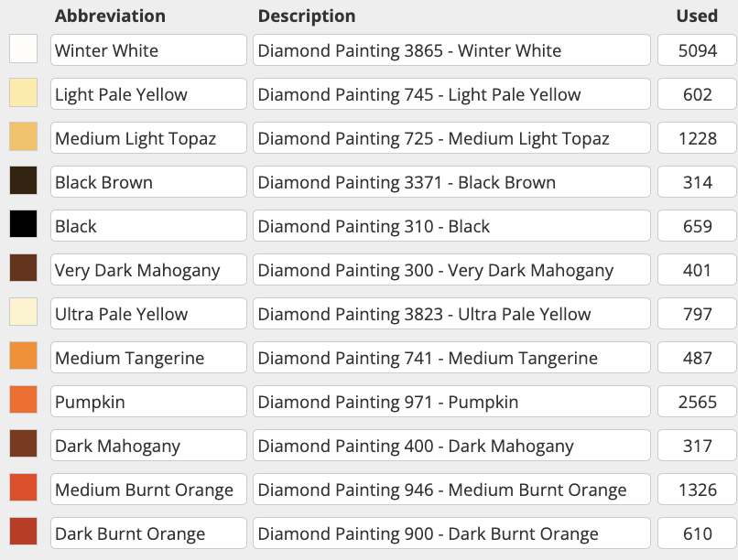The image size is (738, 560).
Task: Select the Used count showing 5094
Action: [697, 50]
